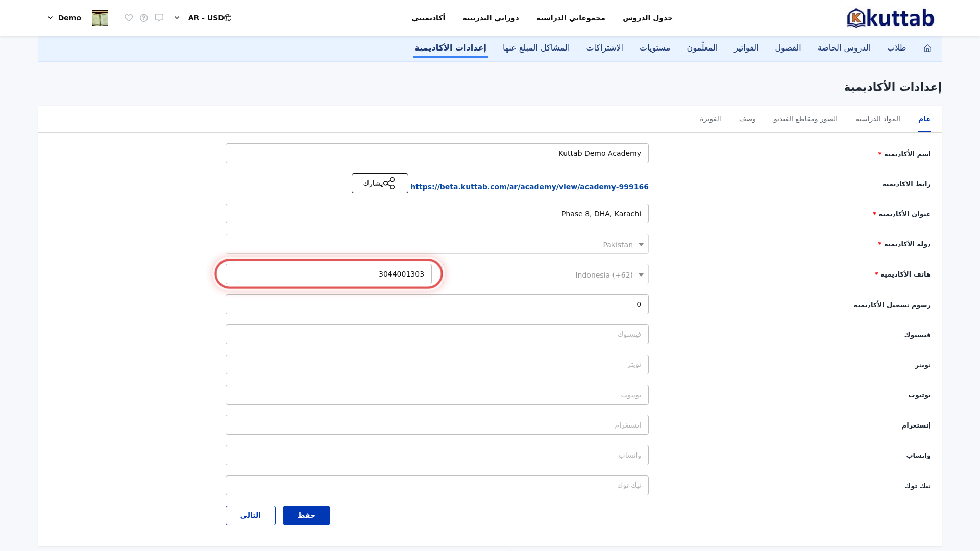980x551 pixels.
Task: Open the chat messages icon
Action: (x=159, y=18)
